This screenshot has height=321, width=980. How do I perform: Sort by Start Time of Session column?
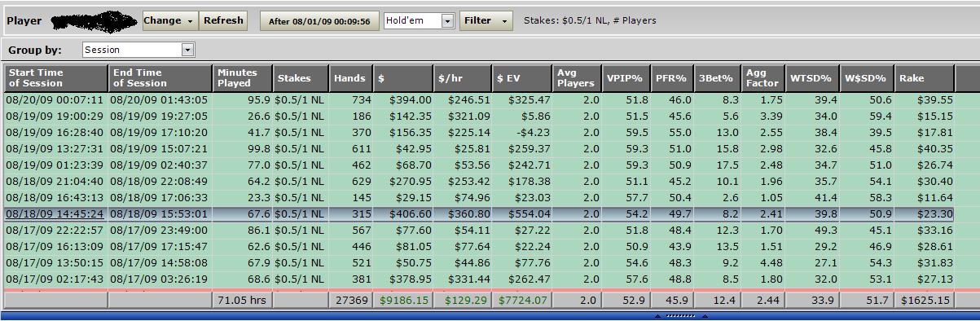pyautogui.click(x=55, y=78)
